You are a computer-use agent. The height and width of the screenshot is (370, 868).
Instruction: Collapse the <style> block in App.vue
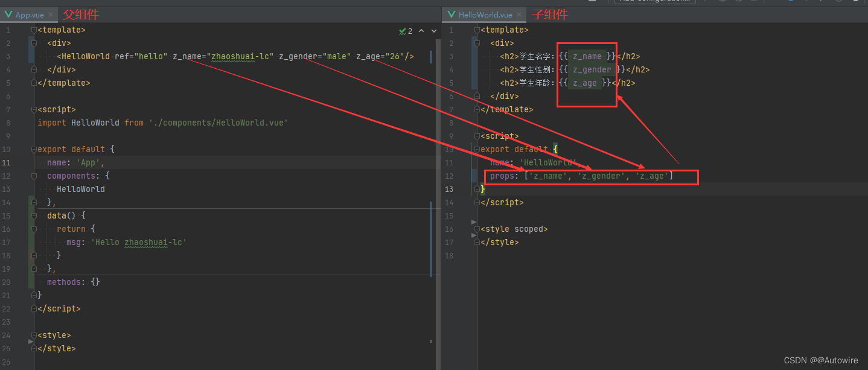34,335
